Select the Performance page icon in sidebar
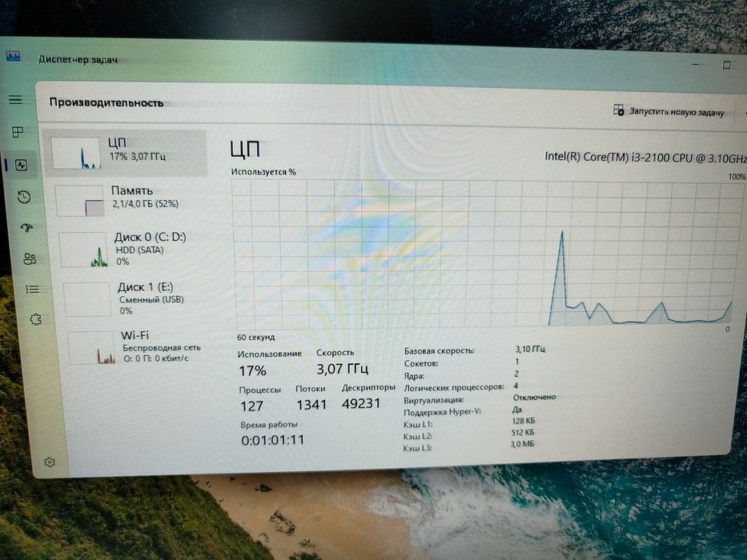The height and width of the screenshot is (560, 747). 21,166
